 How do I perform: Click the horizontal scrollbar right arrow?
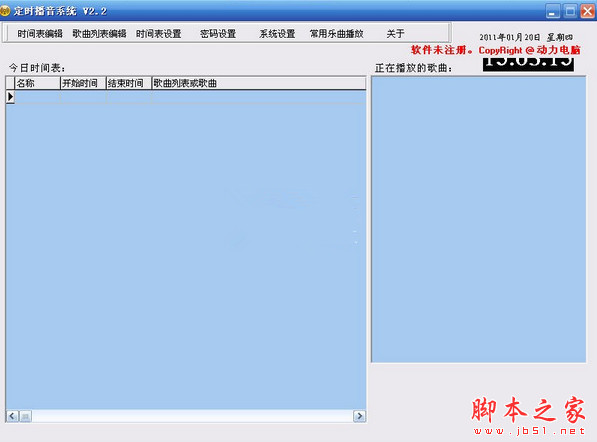click(x=359, y=416)
